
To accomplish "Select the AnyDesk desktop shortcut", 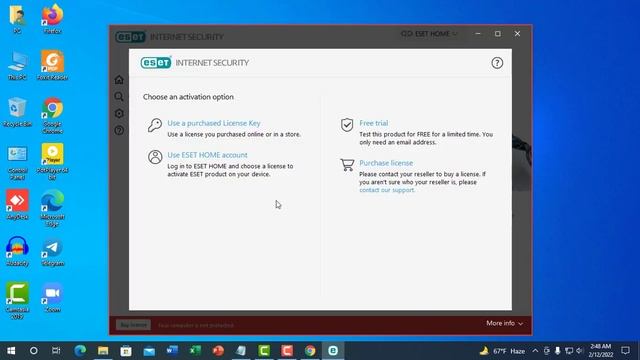I will click(17, 204).
